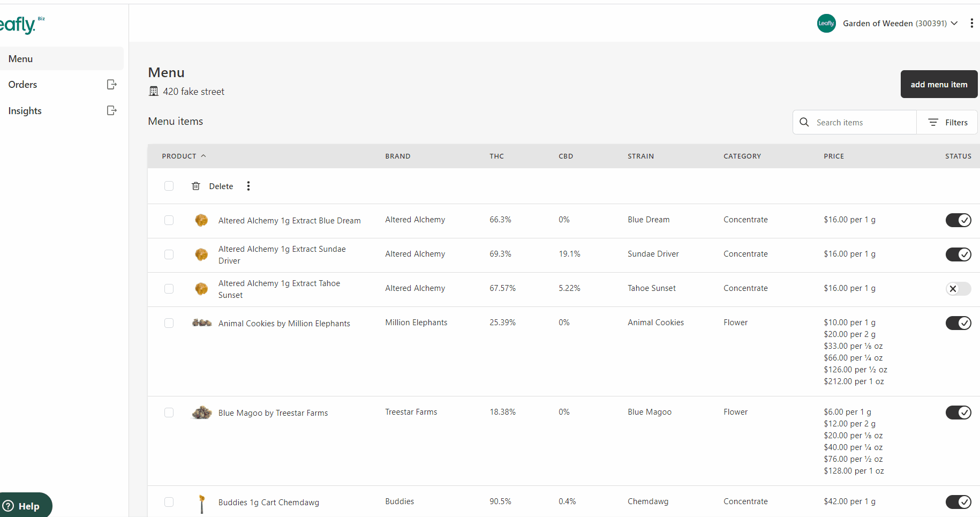Sort by PRODUCT column arrow
This screenshot has width=980, height=517.
click(x=203, y=156)
